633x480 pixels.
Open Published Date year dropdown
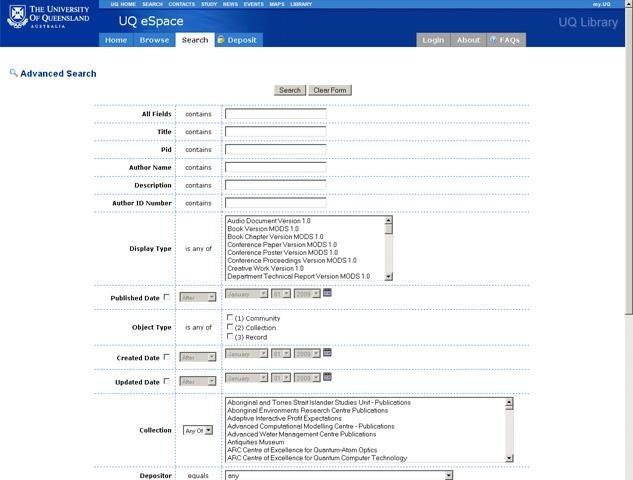(307, 294)
